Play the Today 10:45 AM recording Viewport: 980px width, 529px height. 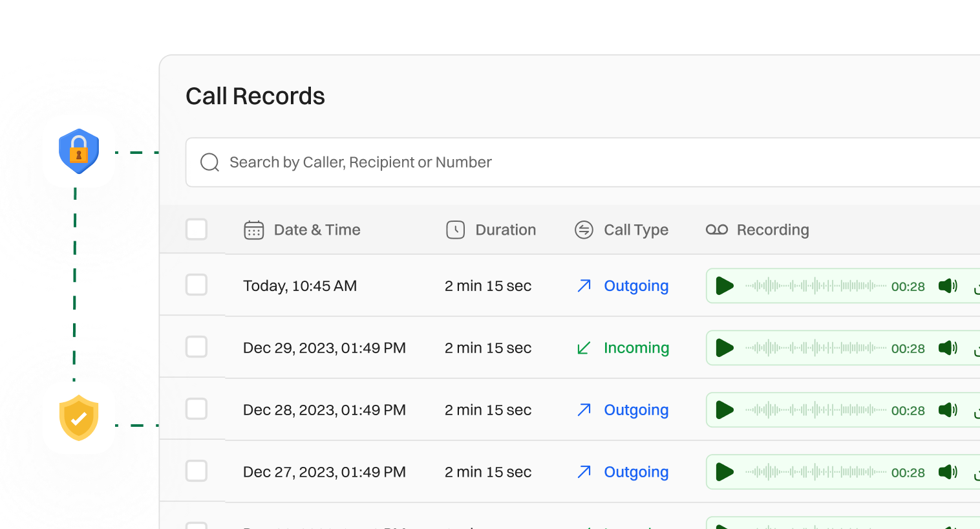(725, 286)
